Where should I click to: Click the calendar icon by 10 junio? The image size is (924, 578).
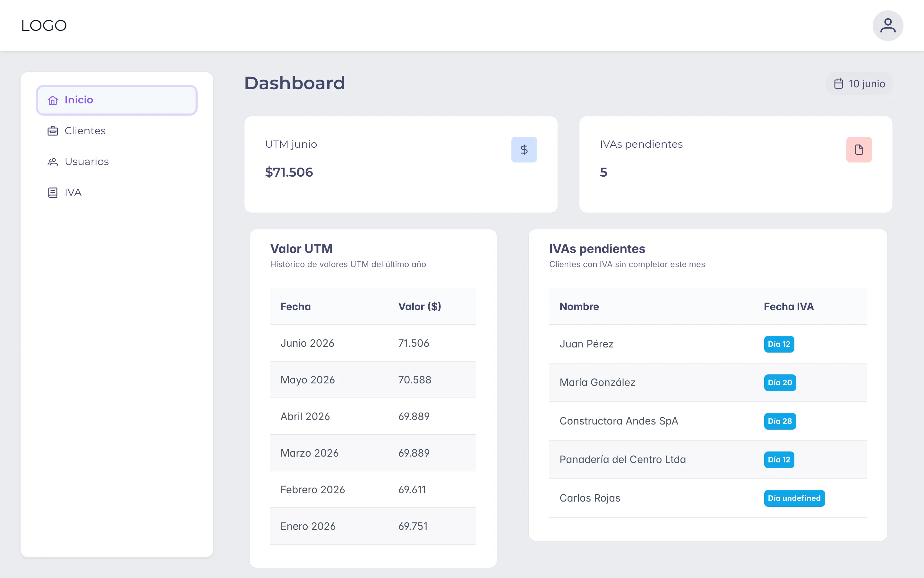pos(838,84)
